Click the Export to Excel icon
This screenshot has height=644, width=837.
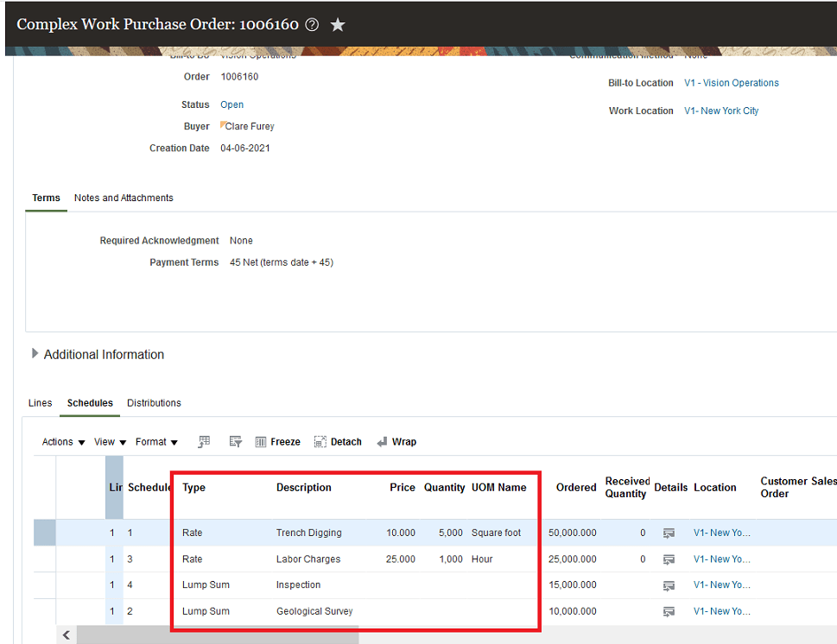click(x=204, y=441)
